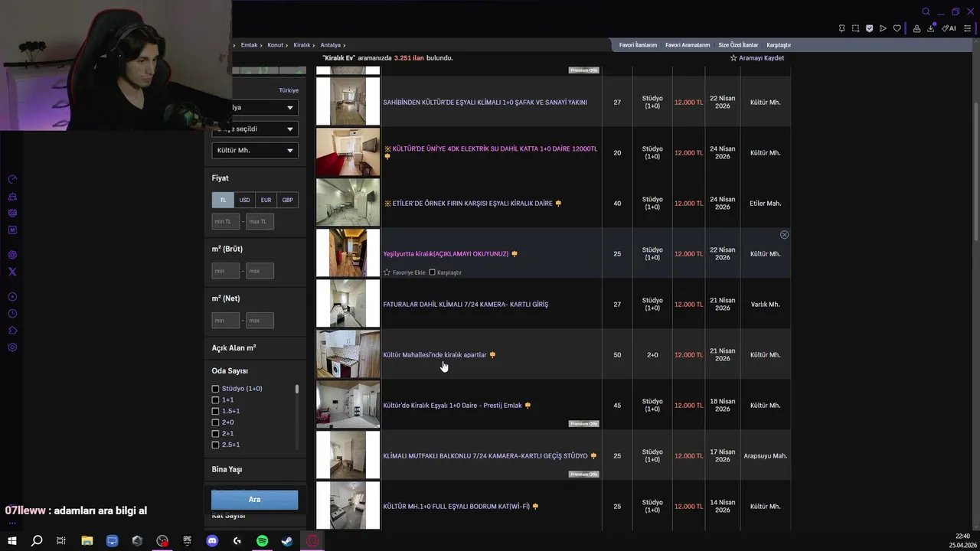Launch Steam from the taskbar

(287, 541)
